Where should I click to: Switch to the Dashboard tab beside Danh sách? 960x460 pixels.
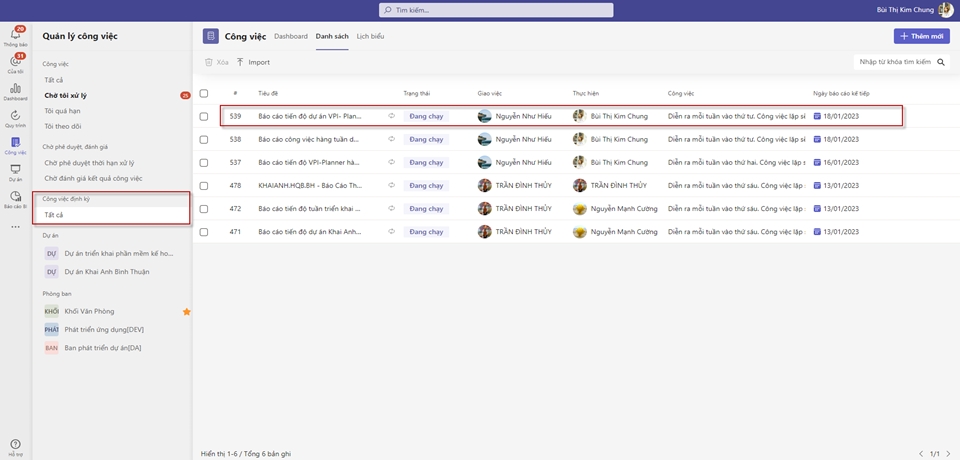click(x=291, y=36)
